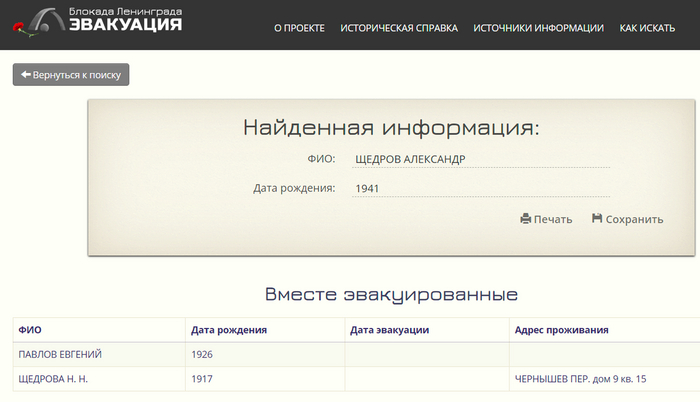The image size is (700, 402).
Task: Click the Адрес проживания column header
Action: tap(562, 330)
